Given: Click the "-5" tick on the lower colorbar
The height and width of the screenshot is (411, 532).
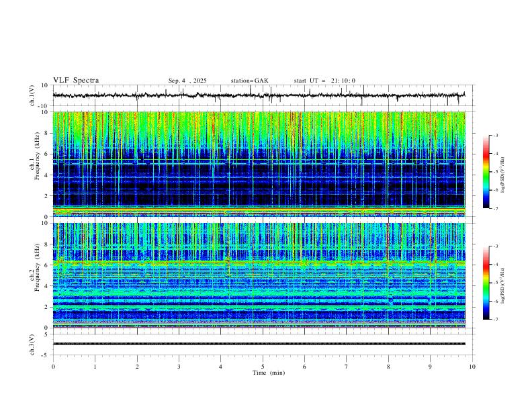Looking at the screenshot, I should pos(495,283).
